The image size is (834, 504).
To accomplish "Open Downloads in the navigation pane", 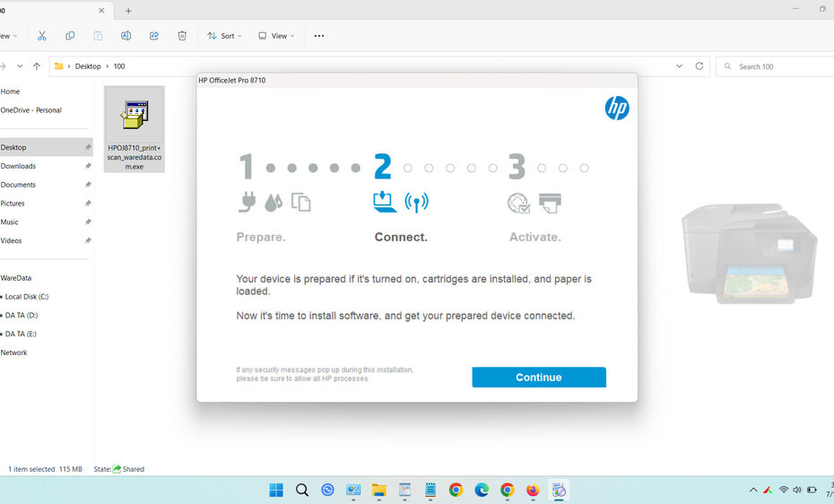I will (18, 166).
